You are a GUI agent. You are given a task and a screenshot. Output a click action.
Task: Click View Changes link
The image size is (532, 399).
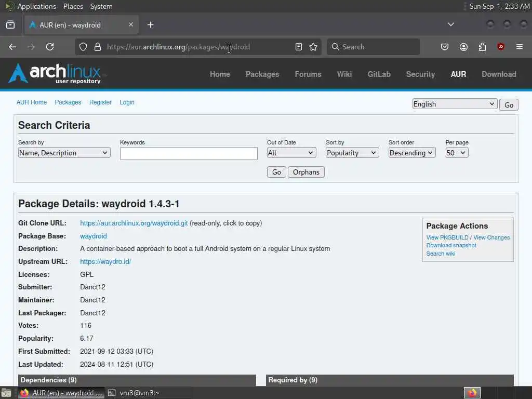491,237
